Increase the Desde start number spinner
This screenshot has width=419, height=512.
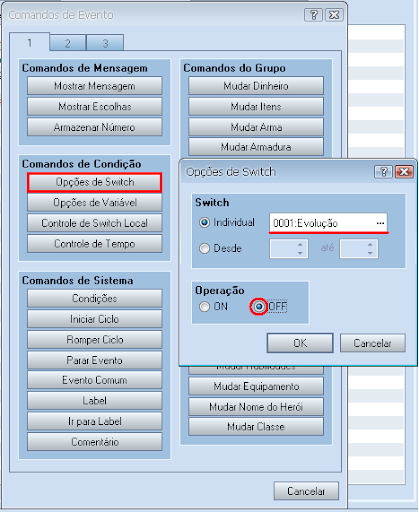(300, 245)
